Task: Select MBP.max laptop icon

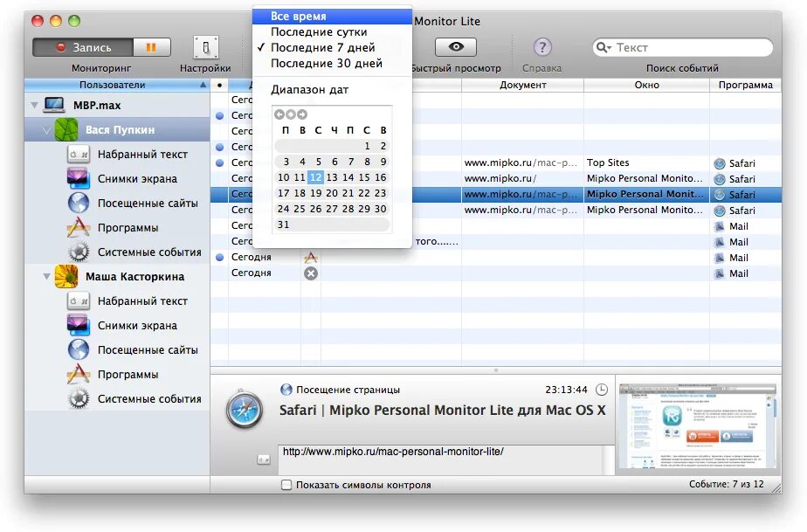Action: [54, 105]
